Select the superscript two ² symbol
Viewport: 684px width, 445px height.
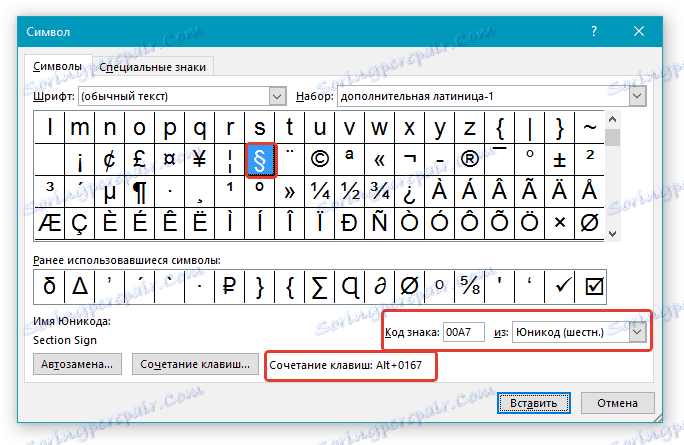(589, 160)
